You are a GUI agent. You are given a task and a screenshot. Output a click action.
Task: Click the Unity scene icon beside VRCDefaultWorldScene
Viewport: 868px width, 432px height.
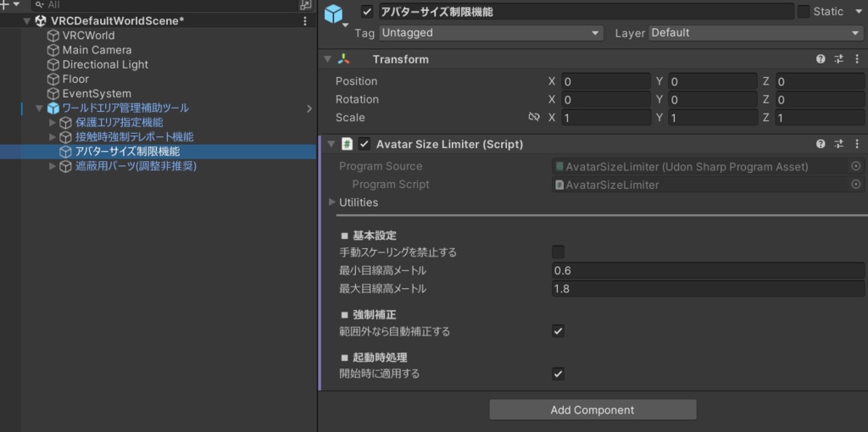41,21
